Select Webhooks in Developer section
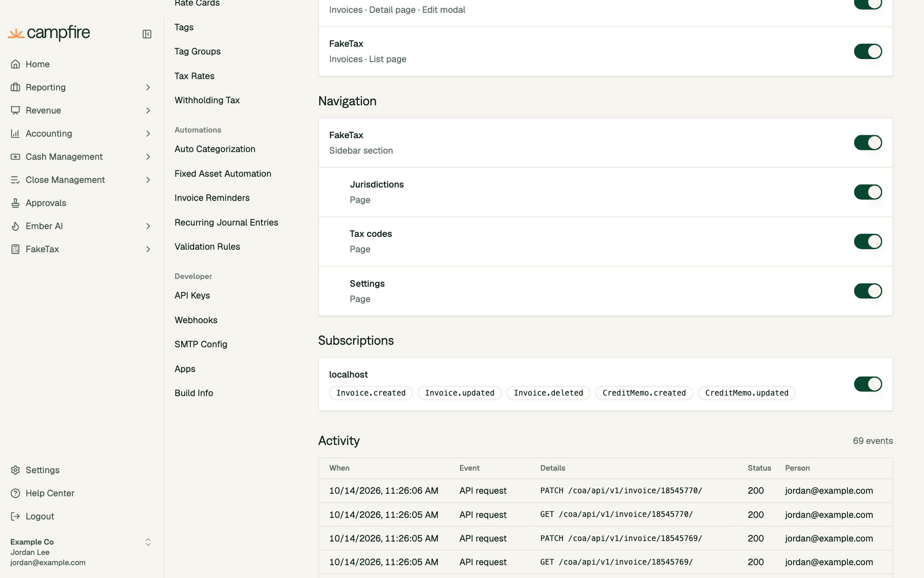 pyautogui.click(x=196, y=320)
